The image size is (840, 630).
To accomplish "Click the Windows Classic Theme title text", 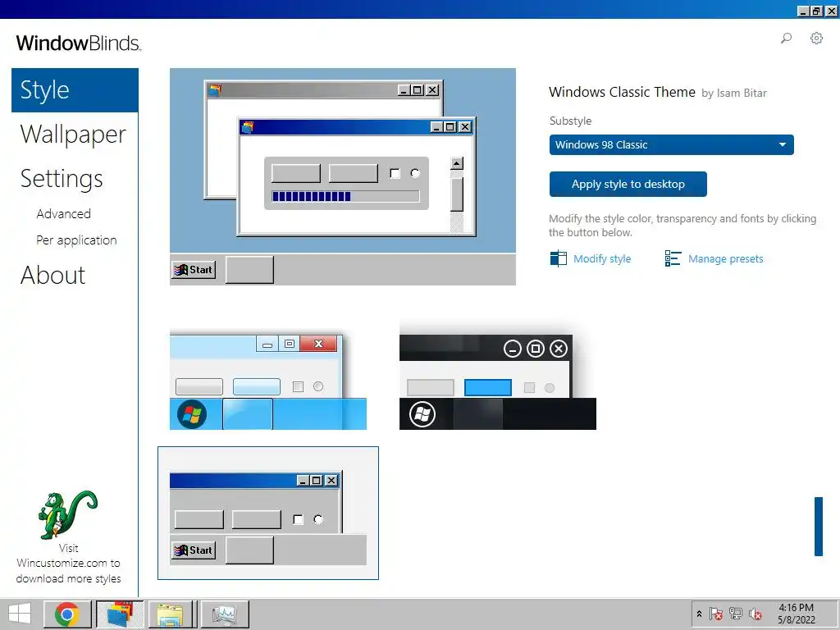I will pos(622,92).
